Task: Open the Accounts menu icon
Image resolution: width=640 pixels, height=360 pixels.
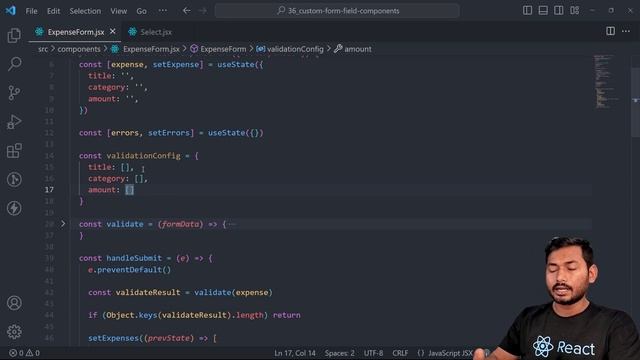Action: click(14, 303)
